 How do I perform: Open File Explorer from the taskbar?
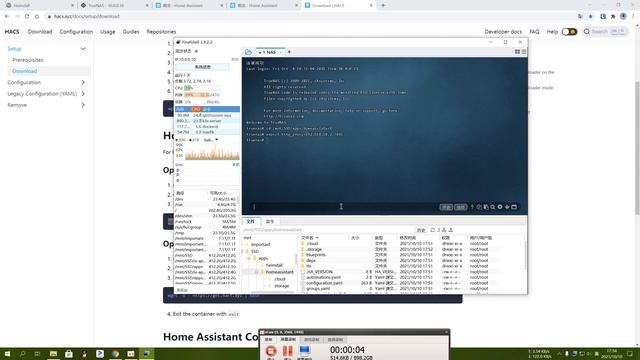coord(53,354)
